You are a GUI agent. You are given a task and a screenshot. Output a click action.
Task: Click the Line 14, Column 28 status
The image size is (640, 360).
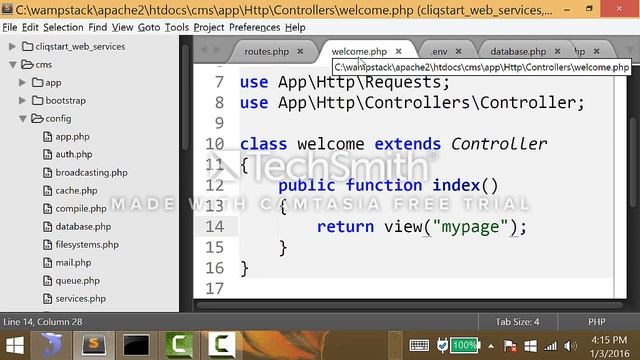click(x=42, y=322)
